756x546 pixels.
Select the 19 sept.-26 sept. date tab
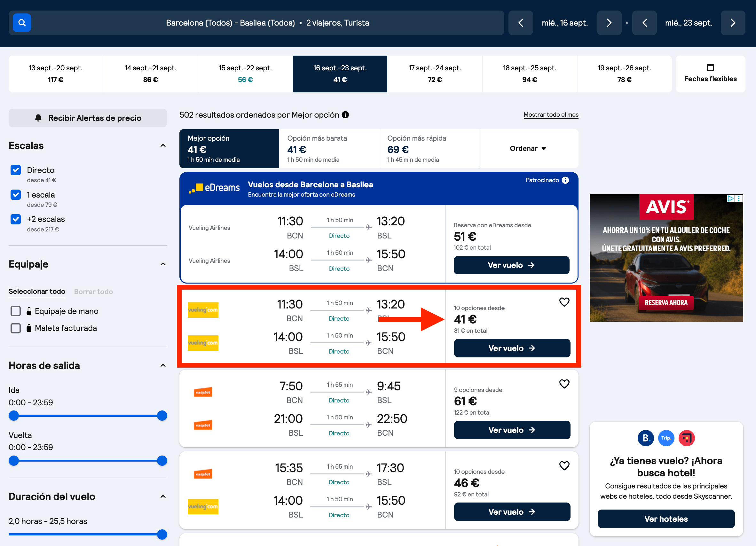pos(624,74)
